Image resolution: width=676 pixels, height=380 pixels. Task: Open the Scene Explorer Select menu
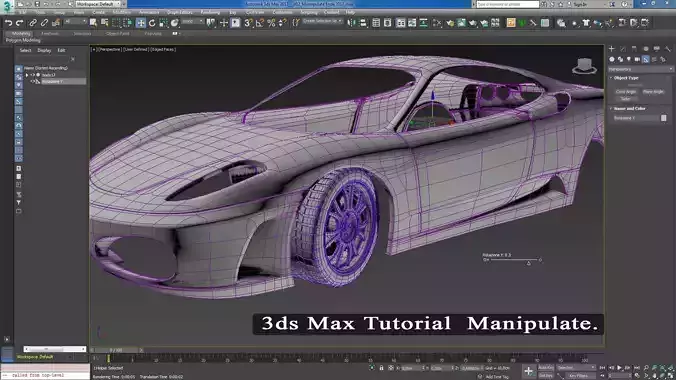[25, 50]
